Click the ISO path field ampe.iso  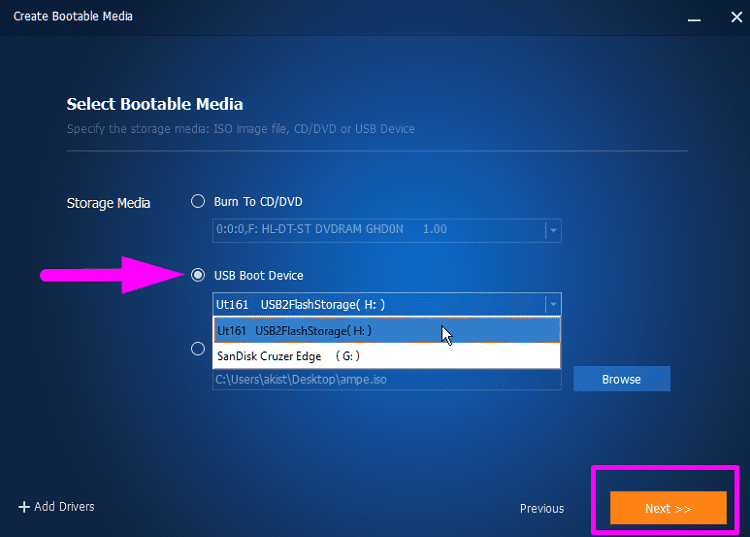386,380
